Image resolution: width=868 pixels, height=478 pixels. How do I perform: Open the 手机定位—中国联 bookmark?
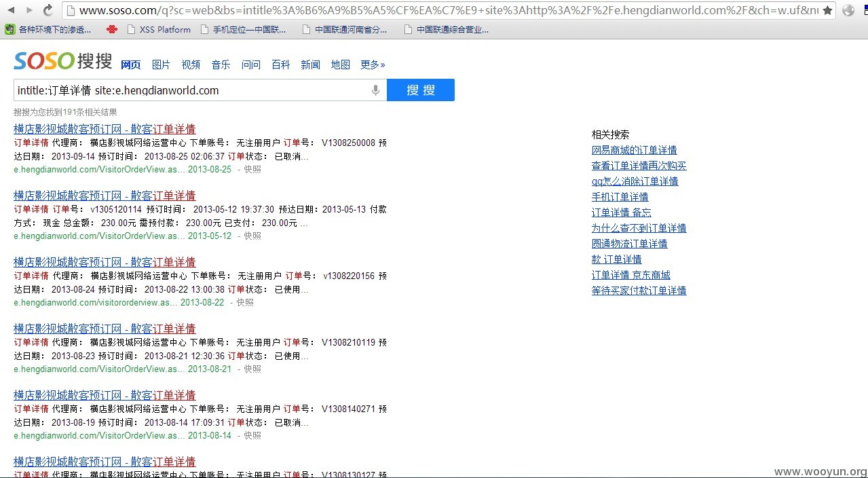point(242,29)
